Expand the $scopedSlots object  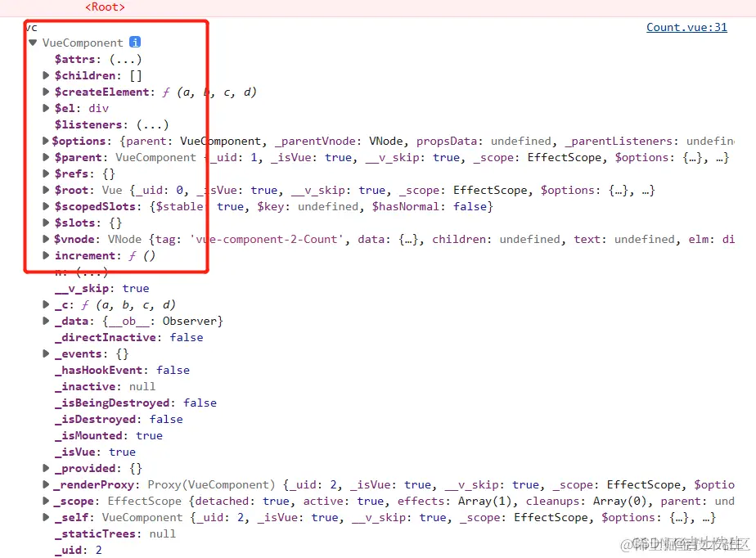pyautogui.click(x=46, y=206)
